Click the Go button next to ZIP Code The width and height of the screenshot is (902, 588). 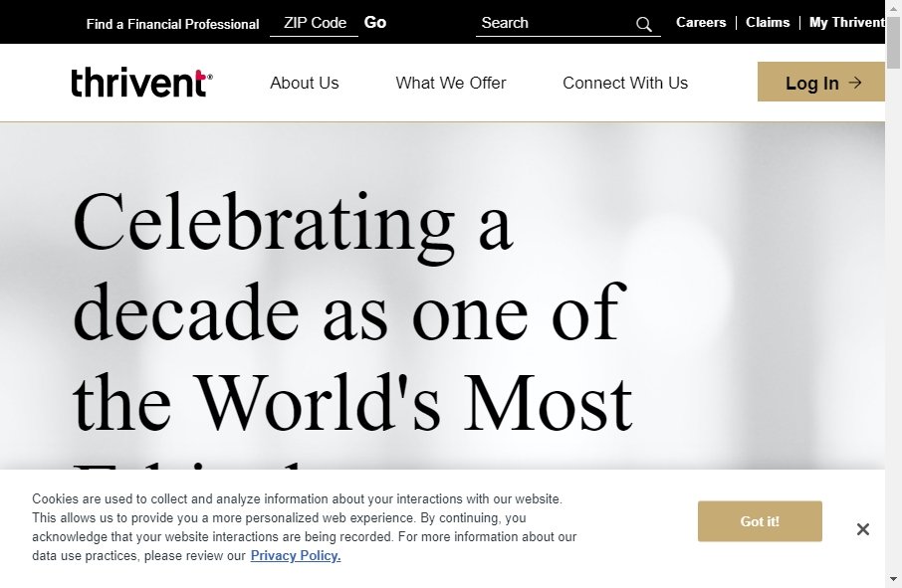coord(375,23)
